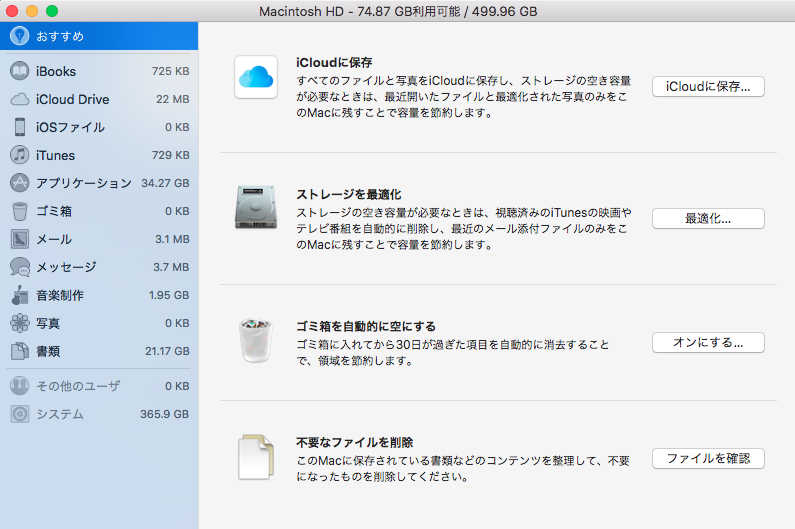Click the メッセージ sidebar label
The width and height of the screenshot is (795, 529).
[66, 267]
